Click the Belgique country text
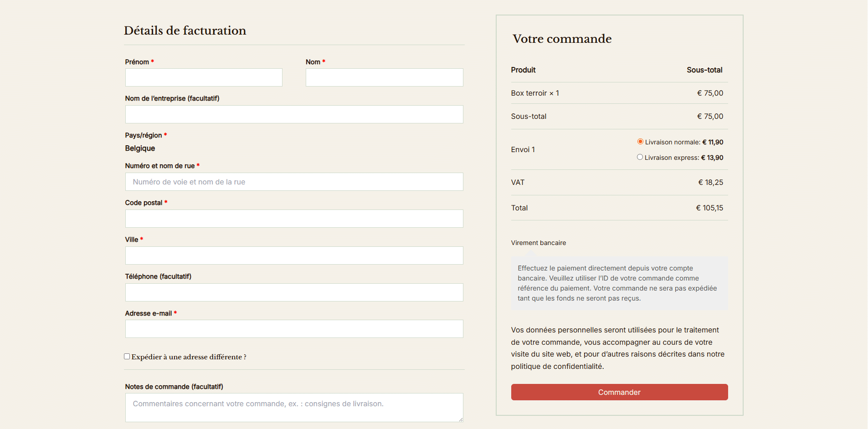The width and height of the screenshot is (868, 429). pos(140,148)
